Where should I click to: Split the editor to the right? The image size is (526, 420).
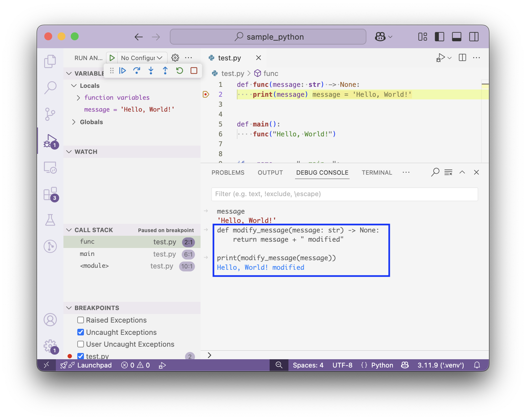point(463,58)
